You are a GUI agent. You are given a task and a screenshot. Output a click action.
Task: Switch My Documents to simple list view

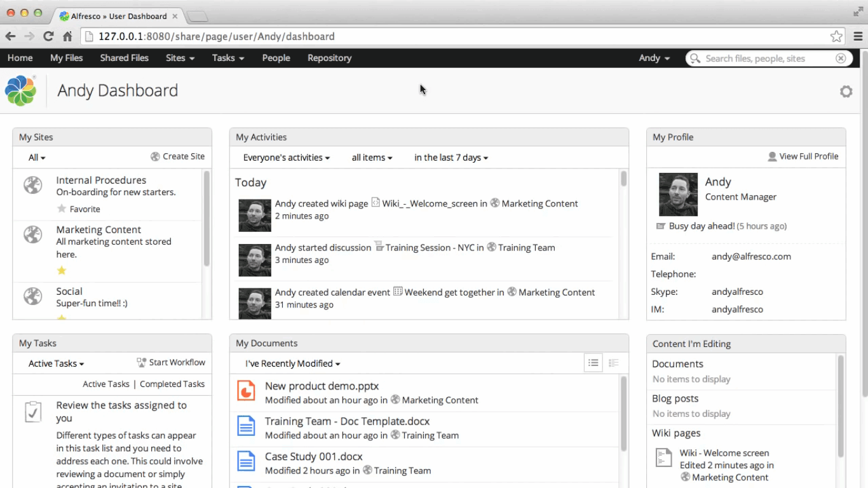pos(593,363)
